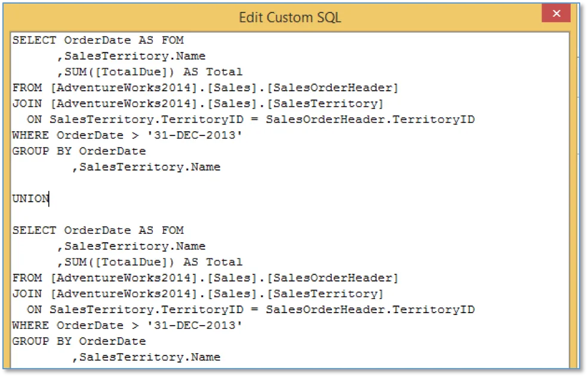
Task: Place cursor after the UNION keyword
Action: tap(49, 199)
